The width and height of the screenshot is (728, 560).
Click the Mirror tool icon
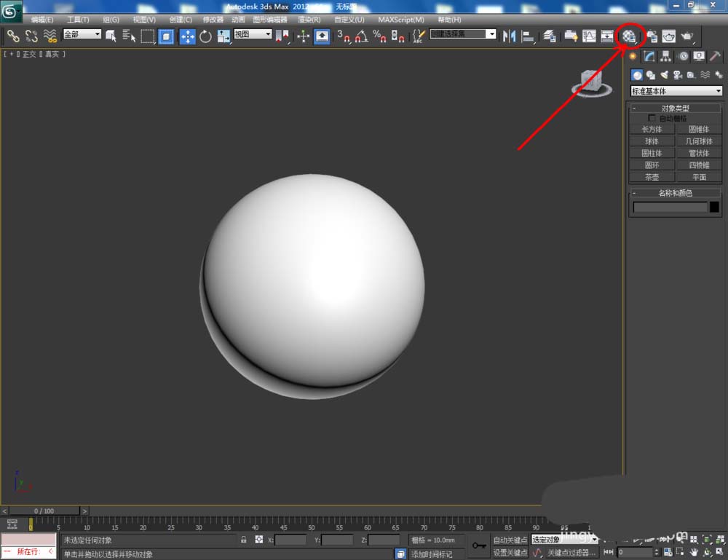[510, 36]
